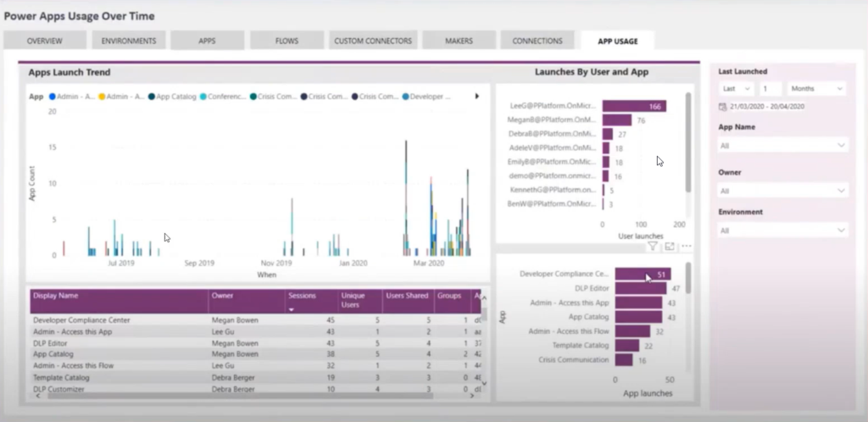
Task: Click App Catalog row in table
Action: coord(254,354)
